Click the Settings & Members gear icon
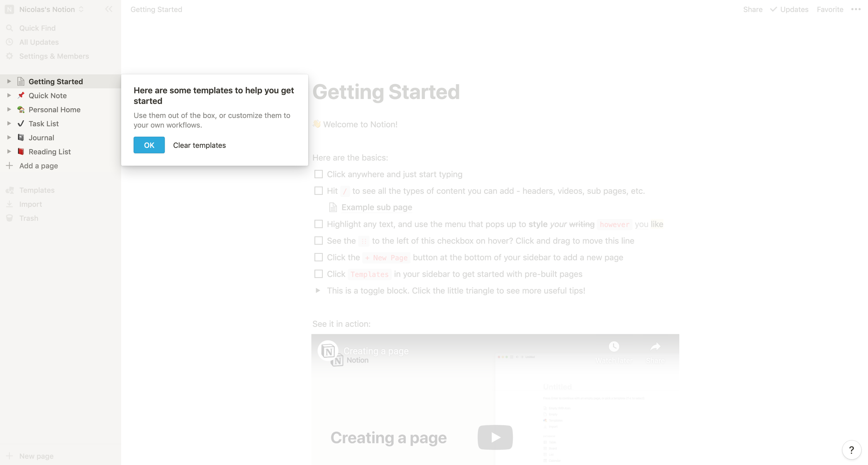Image resolution: width=868 pixels, height=465 pixels. [x=9, y=56]
